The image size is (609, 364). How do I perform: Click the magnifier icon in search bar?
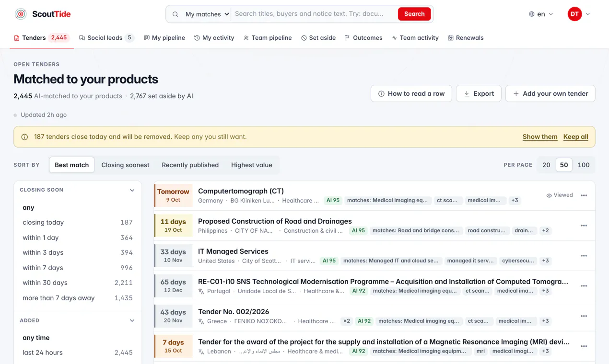pyautogui.click(x=176, y=14)
